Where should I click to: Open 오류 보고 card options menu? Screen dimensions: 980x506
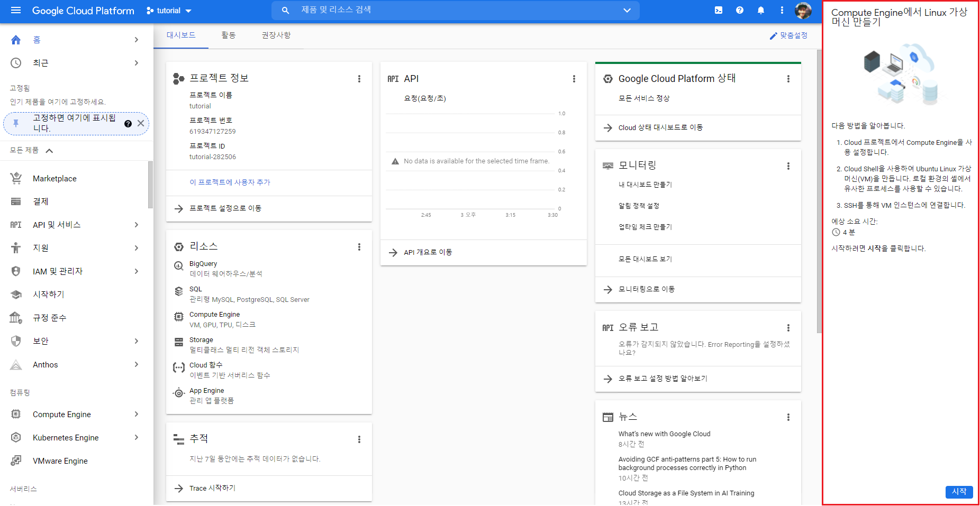(788, 328)
